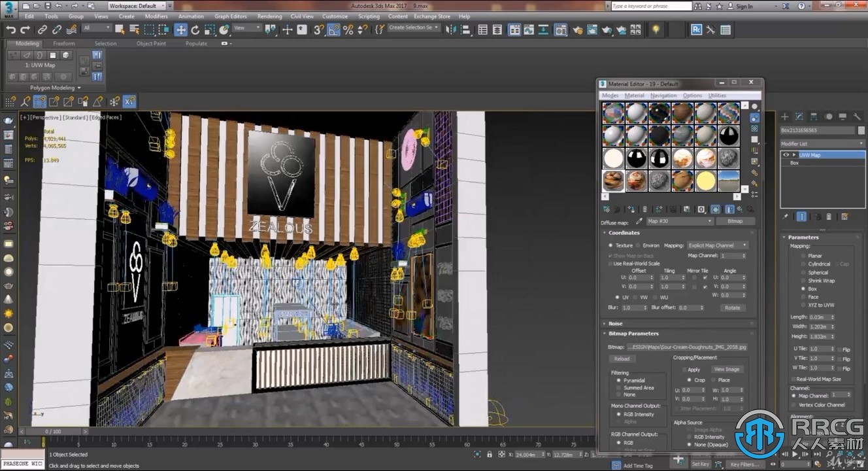Open Material Editor Utilities menu
Image resolution: width=868 pixels, height=471 pixels.
(717, 96)
